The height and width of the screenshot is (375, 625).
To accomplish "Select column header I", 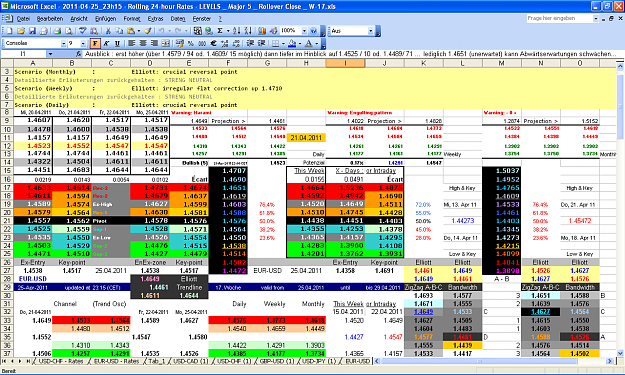I will pos(345,63).
